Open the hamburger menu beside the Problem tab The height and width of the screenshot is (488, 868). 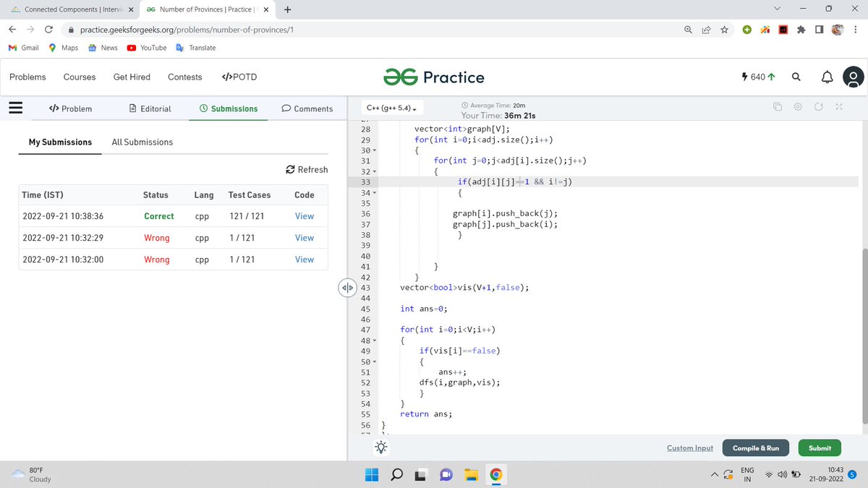pyautogui.click(x=15, y=108)
